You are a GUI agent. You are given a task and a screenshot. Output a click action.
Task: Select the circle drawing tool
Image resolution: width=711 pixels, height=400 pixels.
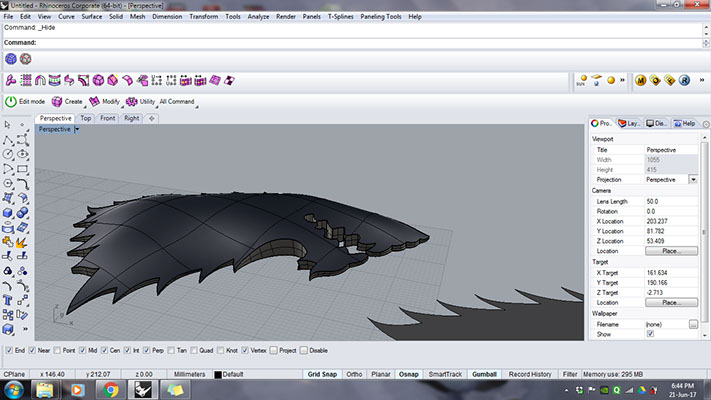click(x=8, y=154)
